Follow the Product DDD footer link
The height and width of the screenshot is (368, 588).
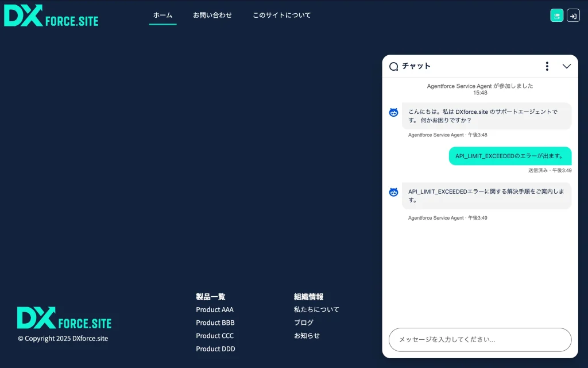pyautogui.click(x=215, y=349)
